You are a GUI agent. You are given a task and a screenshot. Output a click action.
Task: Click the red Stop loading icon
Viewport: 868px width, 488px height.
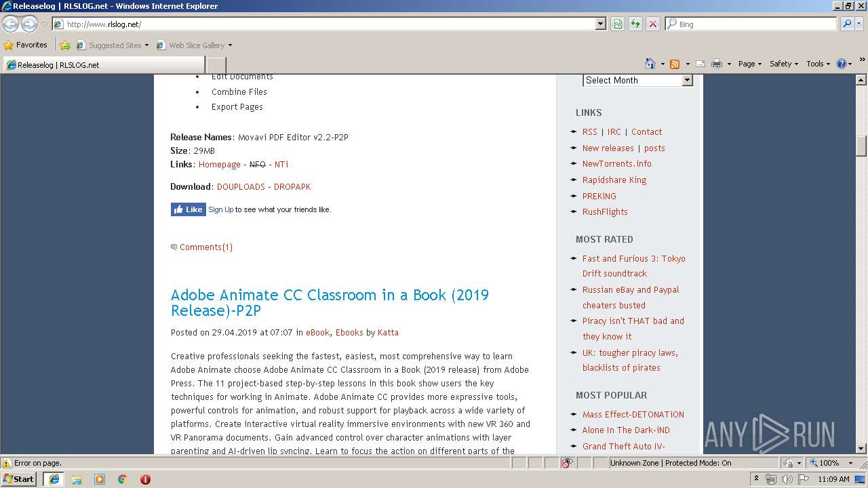(x=653, y=24)
